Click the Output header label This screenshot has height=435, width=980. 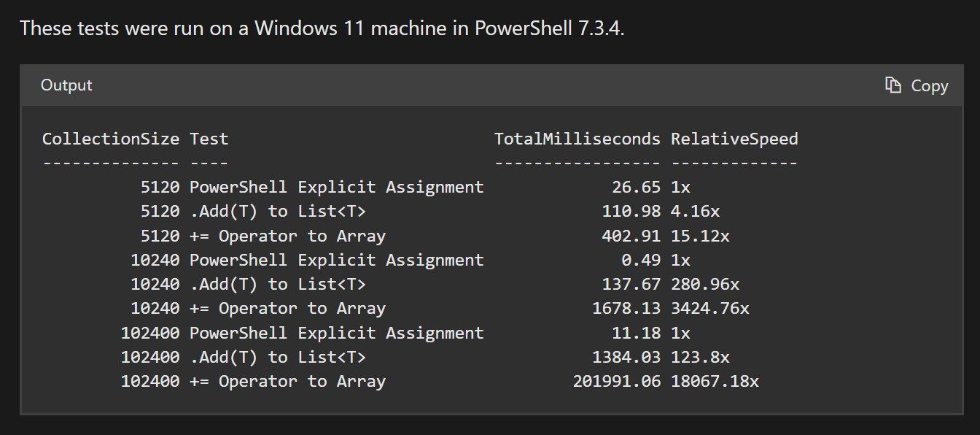tap(66, 85)
